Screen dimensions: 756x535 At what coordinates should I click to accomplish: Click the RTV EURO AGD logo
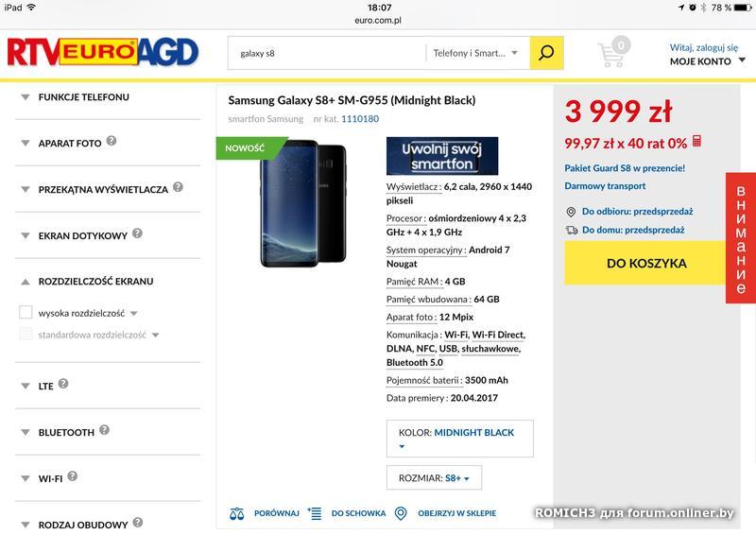(x=103, y=52)
